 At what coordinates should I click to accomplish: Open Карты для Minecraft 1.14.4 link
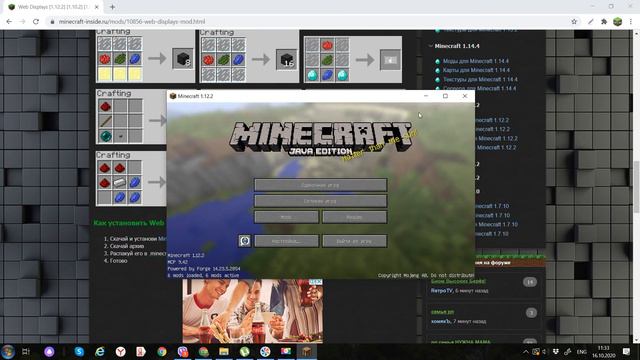tap(476, 70)
